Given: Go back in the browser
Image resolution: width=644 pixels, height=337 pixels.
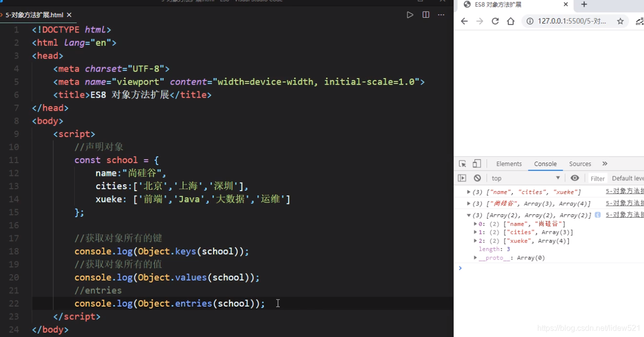Looking at the screenshot, I should pos(464,21).
